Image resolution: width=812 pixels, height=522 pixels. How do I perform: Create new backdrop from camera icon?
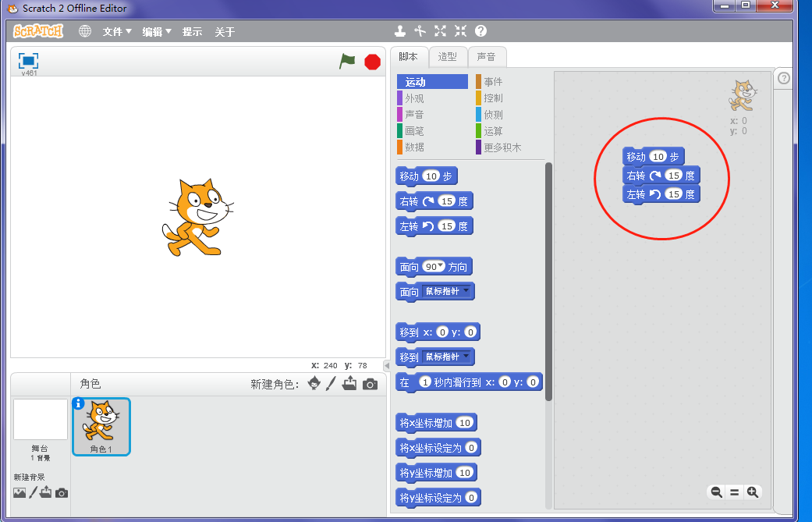point(62,493)
